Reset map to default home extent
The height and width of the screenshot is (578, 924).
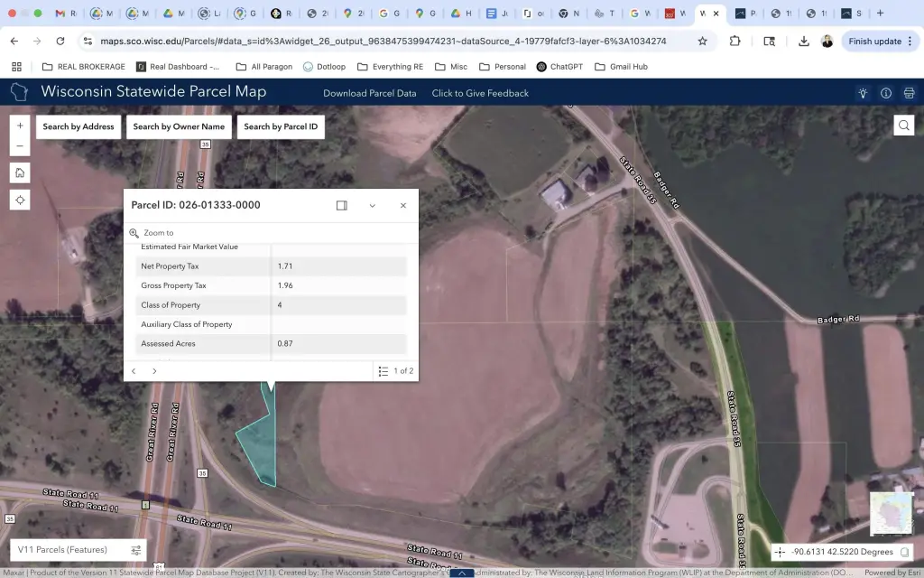pyautogui.click(x=20, y=172)
